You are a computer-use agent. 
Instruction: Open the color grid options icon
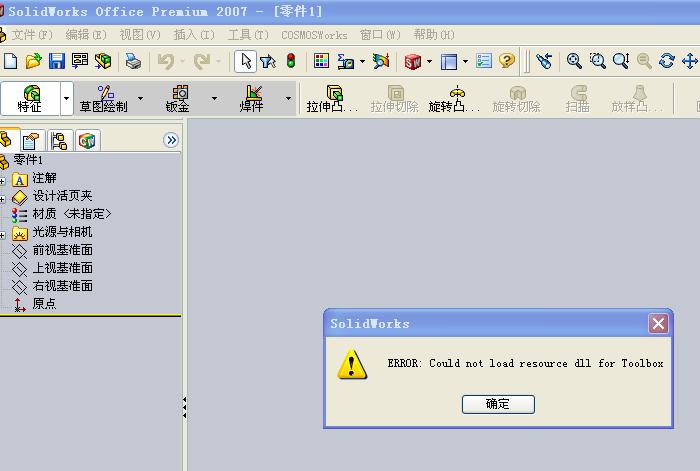(x=321, y=61)
